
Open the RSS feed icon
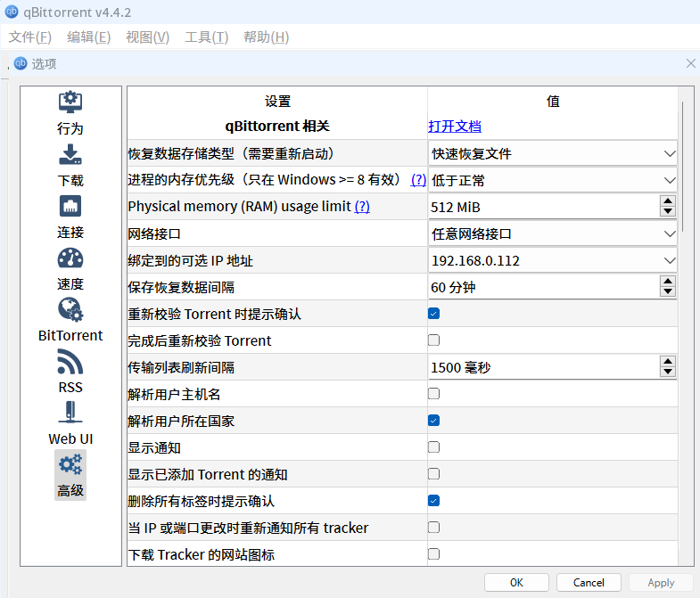70,362
